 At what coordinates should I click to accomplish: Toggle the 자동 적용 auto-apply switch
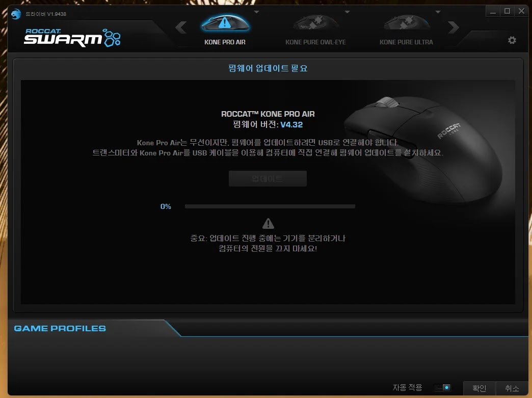(x=443, y=387)
